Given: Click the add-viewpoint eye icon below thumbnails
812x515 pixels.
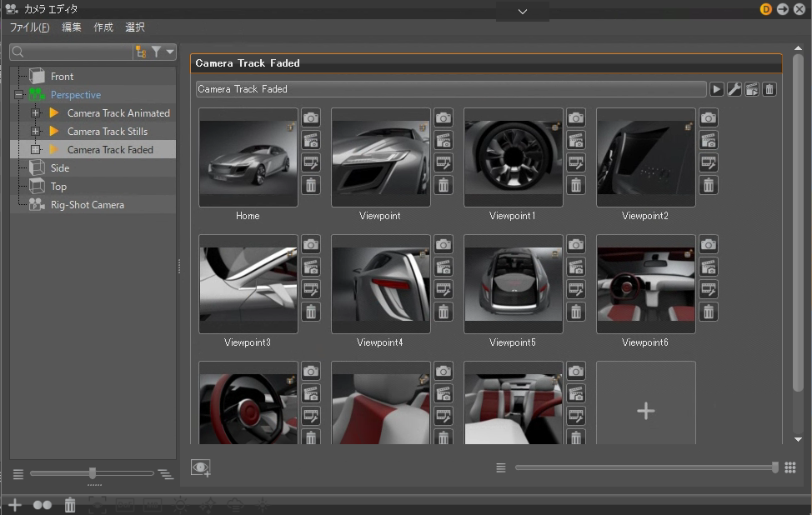Looking at the screenshot, I should [201, 467].
